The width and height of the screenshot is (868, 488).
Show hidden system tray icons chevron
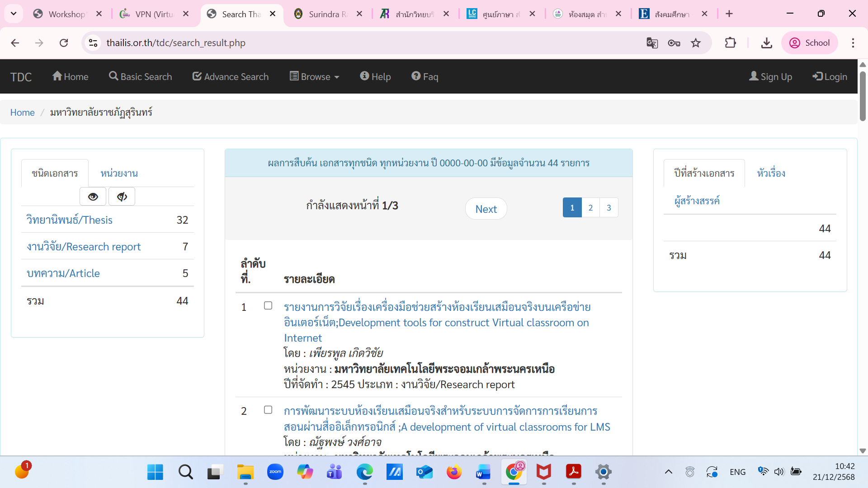pos(668,472)
